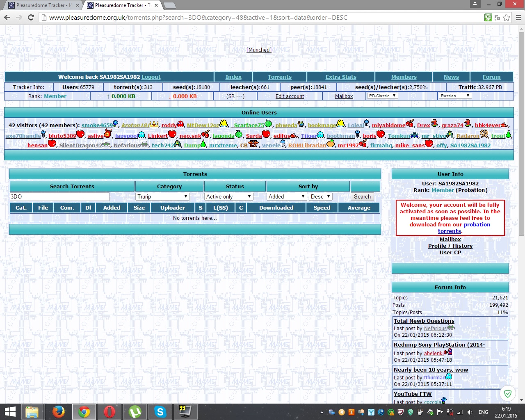Click the orange fruit icon beside ROMLibrarian

(x=331, y=144)
